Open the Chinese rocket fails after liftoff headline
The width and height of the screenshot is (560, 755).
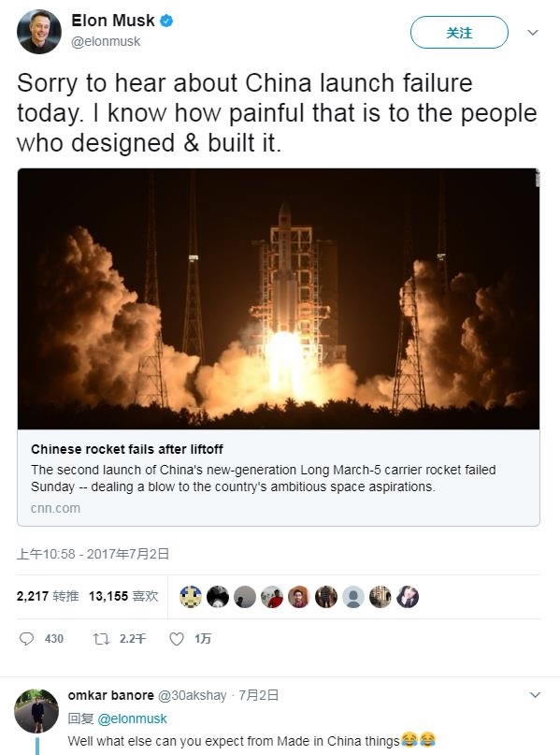[127, 449]
